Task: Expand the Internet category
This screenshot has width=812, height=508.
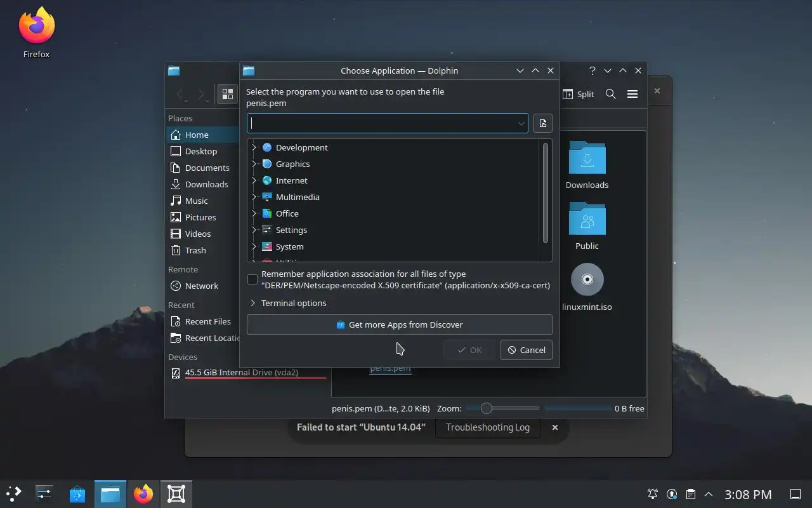Action: (x=254, y=180)
